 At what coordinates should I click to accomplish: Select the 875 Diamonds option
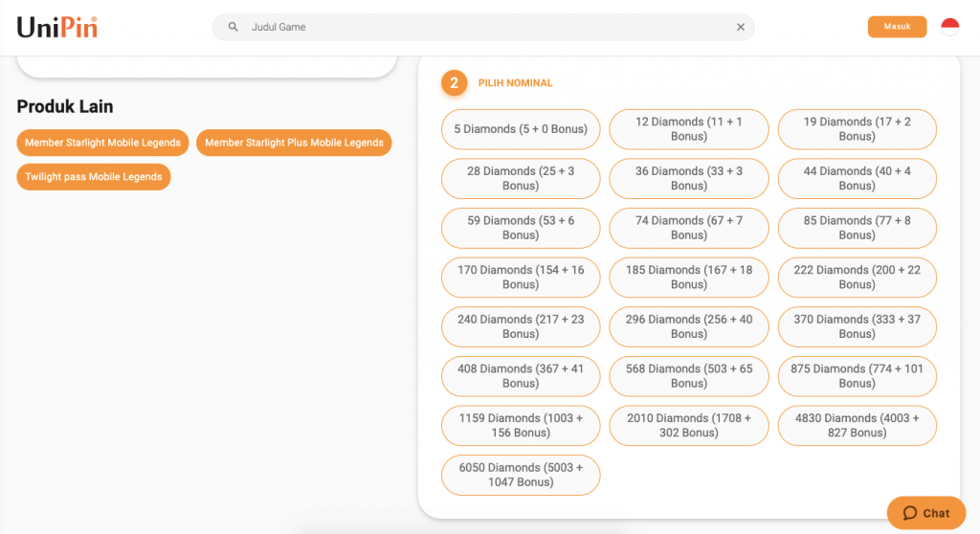857,376
